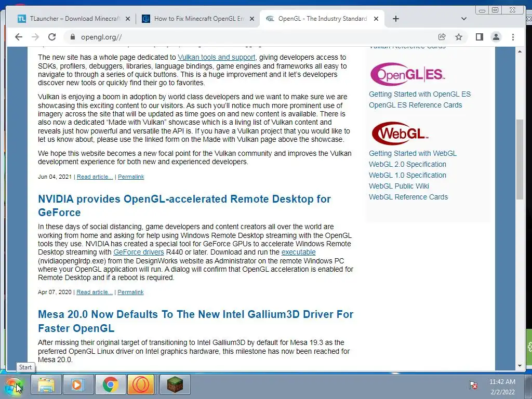Click the scrollbar up arrow

[x=520, y=51]
